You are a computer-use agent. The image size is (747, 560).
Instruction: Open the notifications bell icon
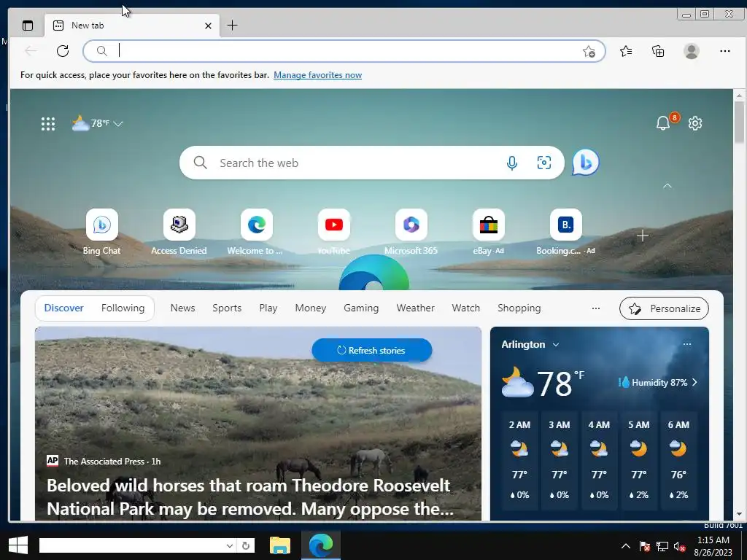[x=664, y=122]
